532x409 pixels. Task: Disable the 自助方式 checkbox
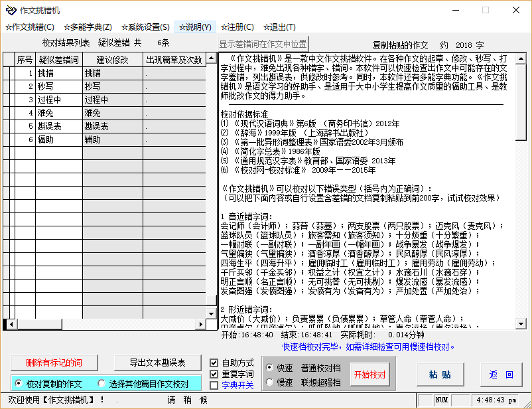tap(215, 363)
